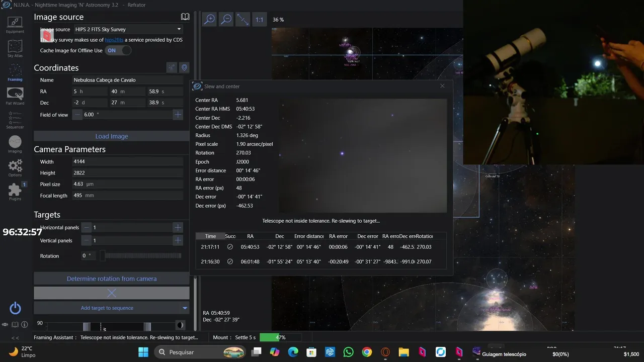Click the telescope coordinates icon beside Coordinates
Screen dimensions: 644x362
click(172, 68)
